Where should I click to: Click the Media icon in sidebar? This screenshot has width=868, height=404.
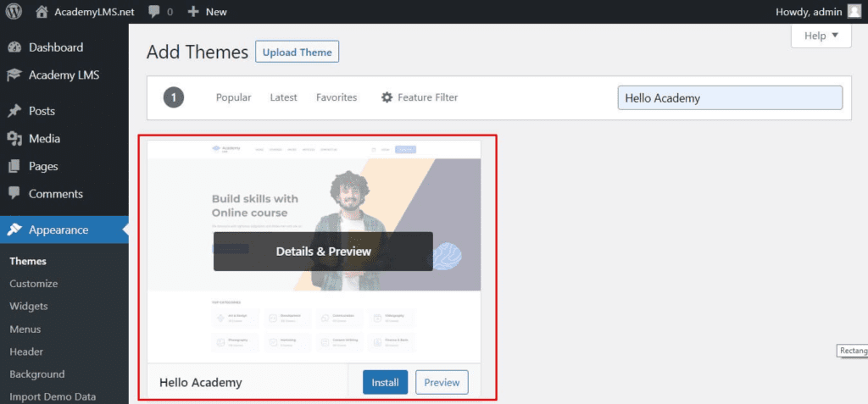[x=14, y=139]
